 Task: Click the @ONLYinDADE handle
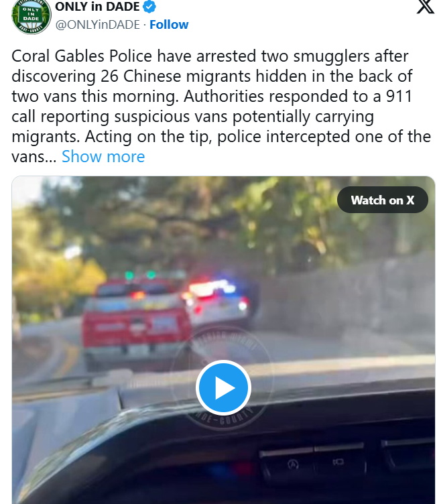(x=98, y=24)
